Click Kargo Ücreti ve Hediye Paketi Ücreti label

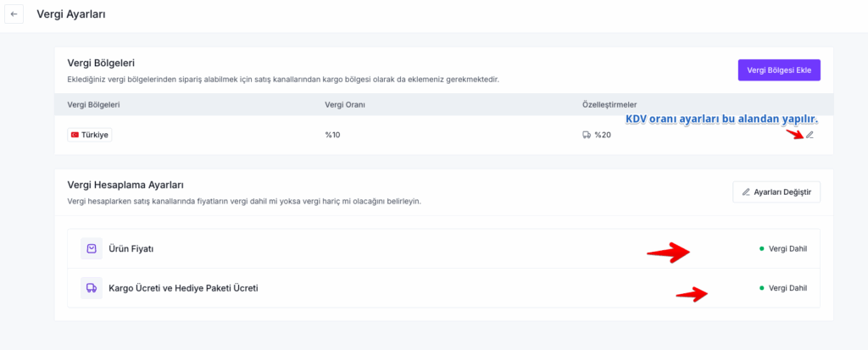click(183, 288)
